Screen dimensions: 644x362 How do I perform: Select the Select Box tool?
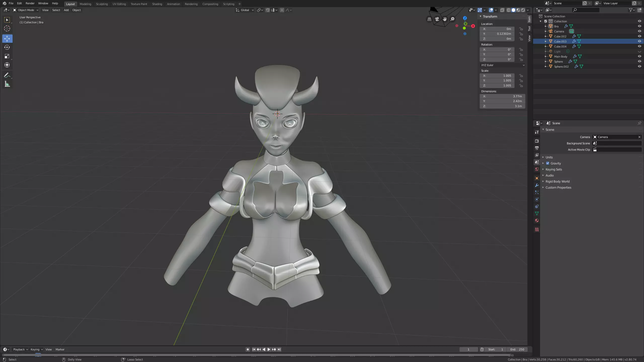coord(7,20)
